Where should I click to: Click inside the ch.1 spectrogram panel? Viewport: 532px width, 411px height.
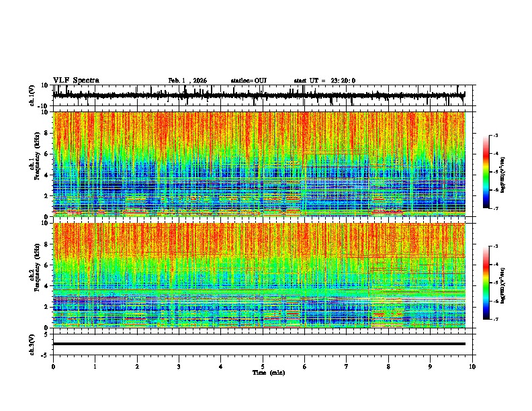(259, 164)
